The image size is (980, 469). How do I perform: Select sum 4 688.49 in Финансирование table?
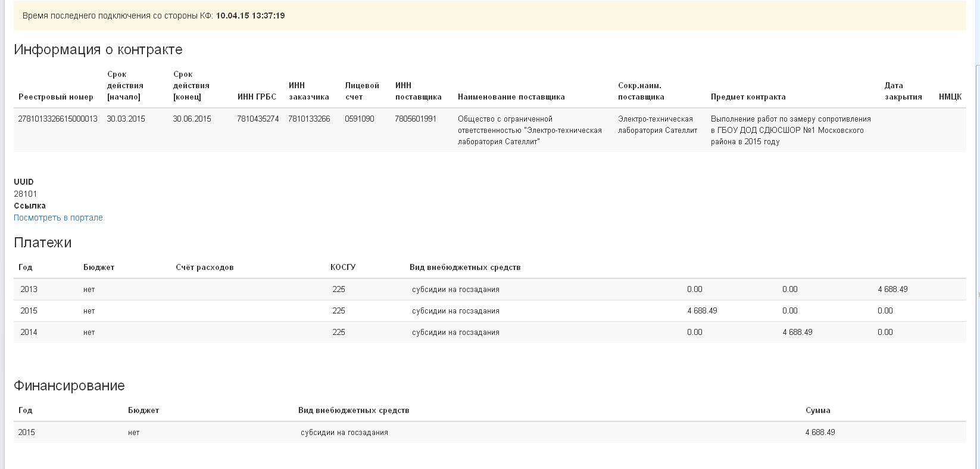tap(820, 432)
